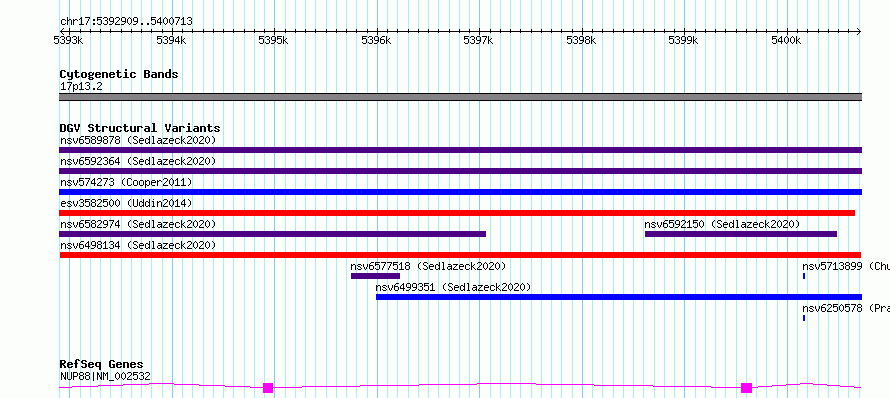This screenshot has width=890, height=398.
Task: Click the nsv5713899 variant label
Action: (x=846, y=266)
